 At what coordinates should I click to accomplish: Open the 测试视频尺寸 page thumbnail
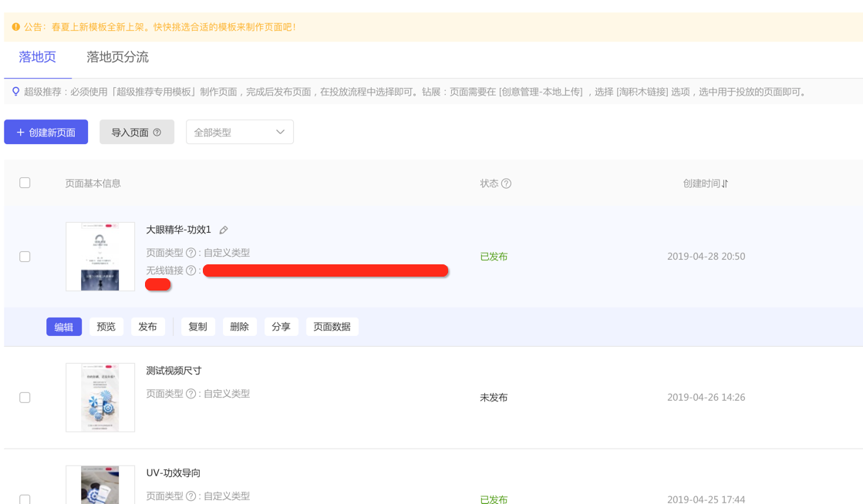(x=100, y=397)
